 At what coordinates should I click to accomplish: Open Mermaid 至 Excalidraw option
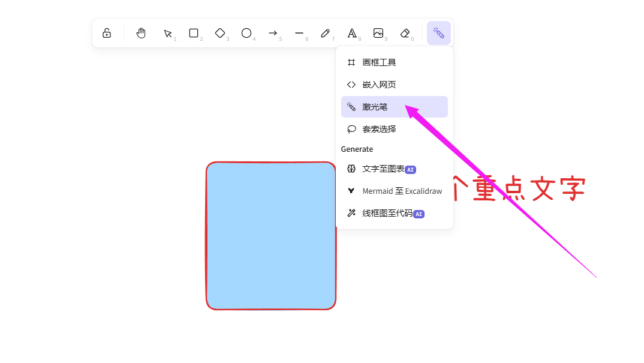pyautogui.click(x=394, y=191)
